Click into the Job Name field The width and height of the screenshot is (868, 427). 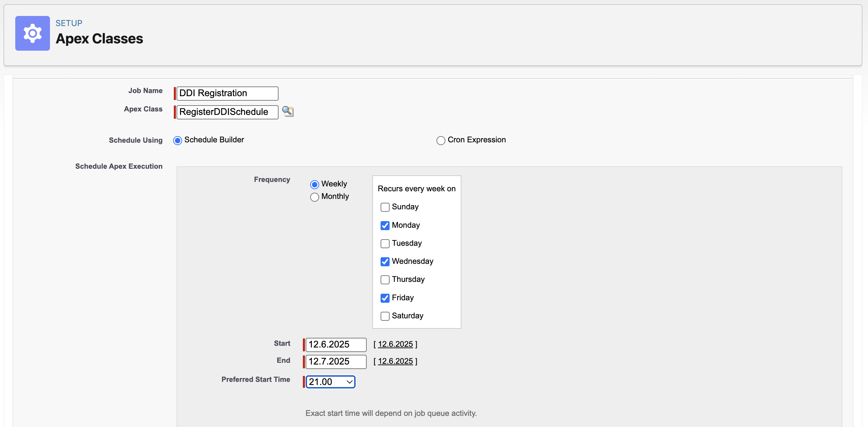[x=227, y=93]
